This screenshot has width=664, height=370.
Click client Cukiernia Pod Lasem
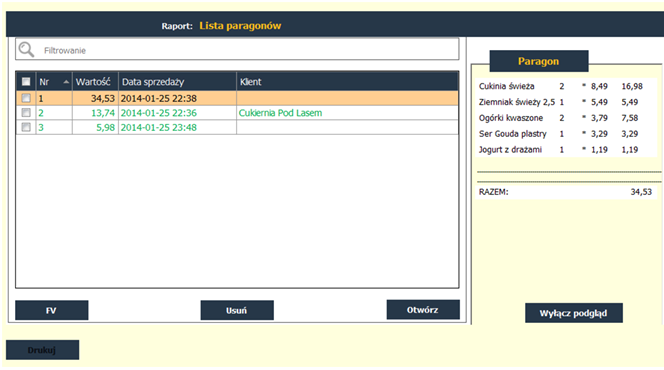[x=280, y=113]
